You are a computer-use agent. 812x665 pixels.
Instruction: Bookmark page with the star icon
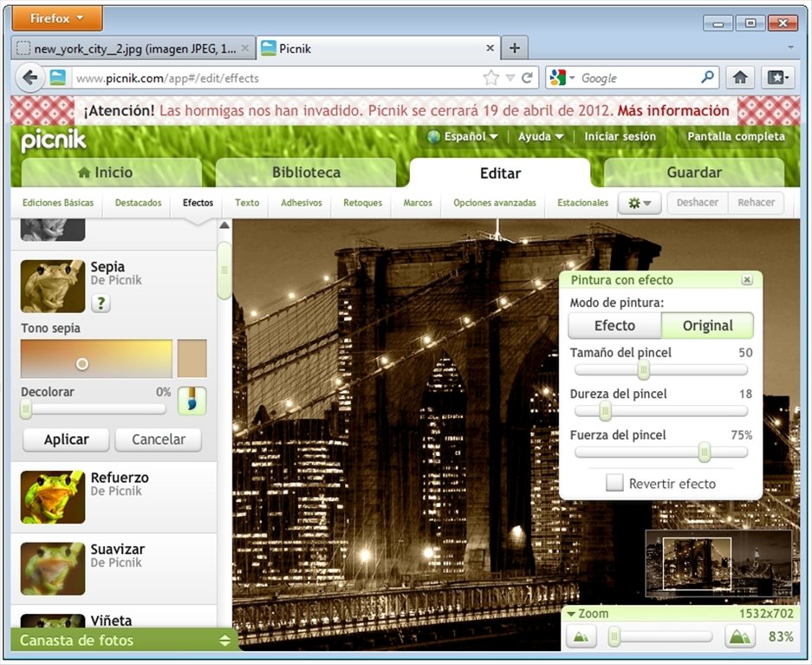click(x=490, y=78)
